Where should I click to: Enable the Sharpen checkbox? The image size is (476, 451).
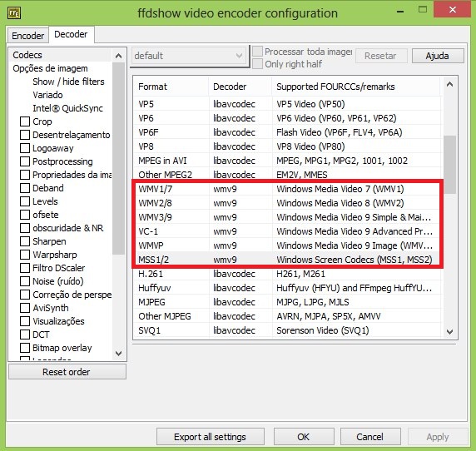[25, 241]
